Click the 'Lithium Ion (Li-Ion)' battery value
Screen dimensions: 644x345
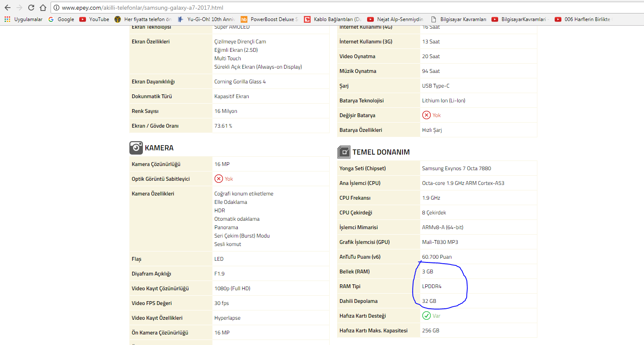(444, 101)
